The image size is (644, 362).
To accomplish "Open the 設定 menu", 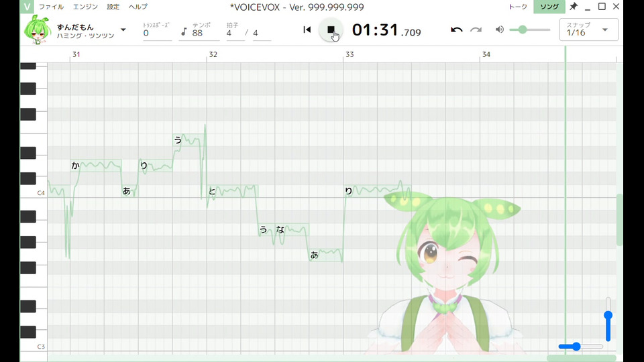I will coord(113,7).
